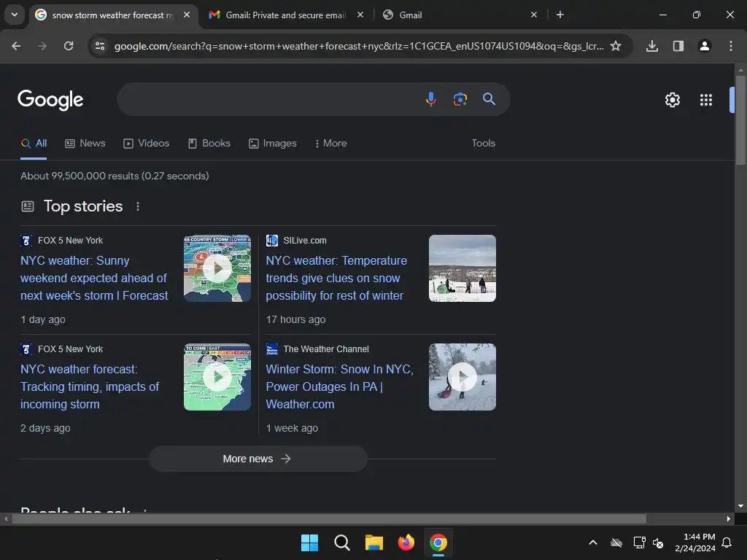The width and height of the screenshot is (747, 560).
Task: Select the News results filter
Action: (x=85, y=144)
